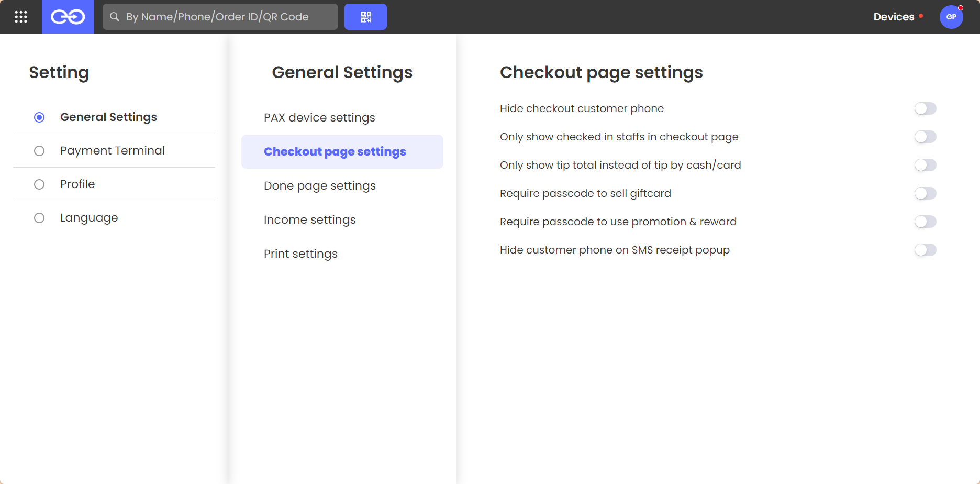The image size is (980, 484).
Task: Open the apps grid menu icon
Action: (21, 17)
